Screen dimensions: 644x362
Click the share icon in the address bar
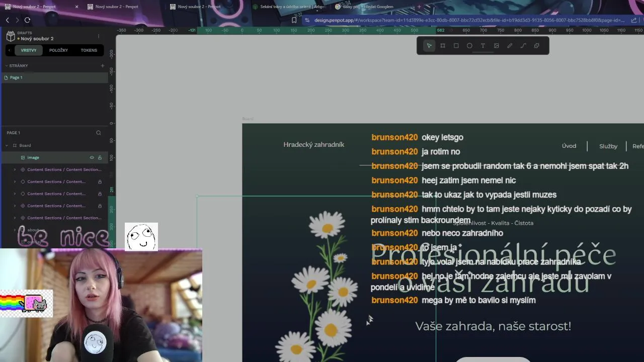[633, 20]
